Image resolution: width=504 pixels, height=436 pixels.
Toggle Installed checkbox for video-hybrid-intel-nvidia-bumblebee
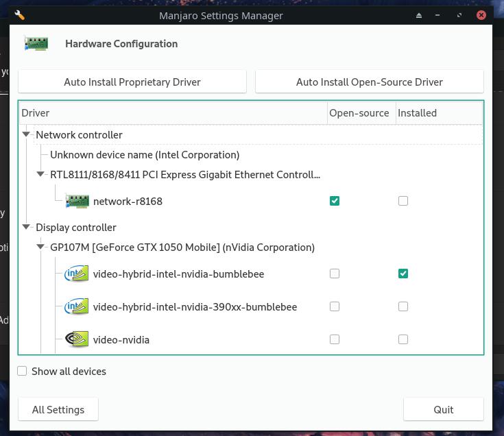[403, 274]
